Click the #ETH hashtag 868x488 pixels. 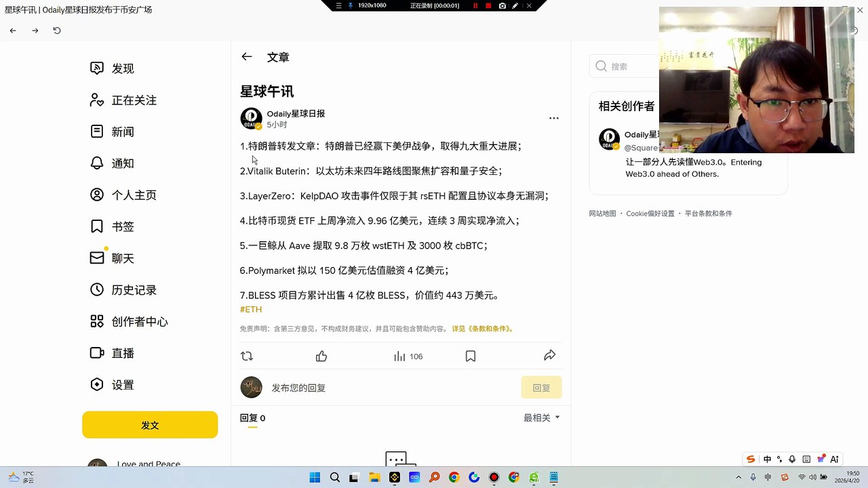point(251,309)
